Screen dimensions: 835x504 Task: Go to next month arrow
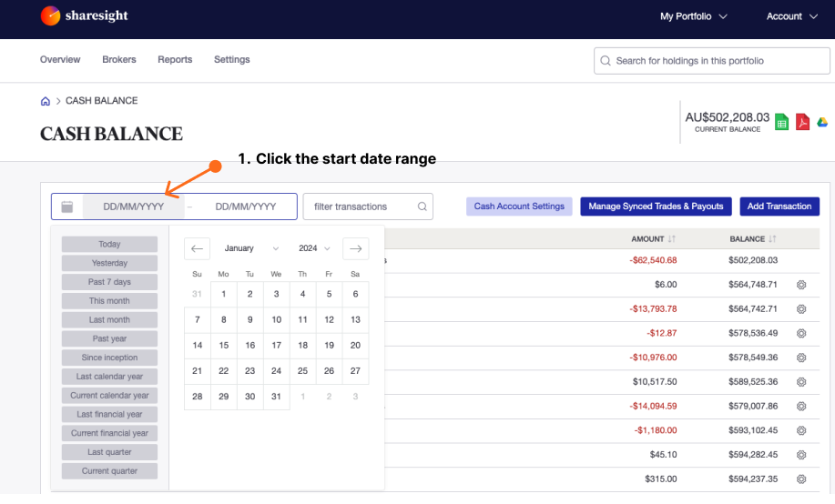click(356, 248)
